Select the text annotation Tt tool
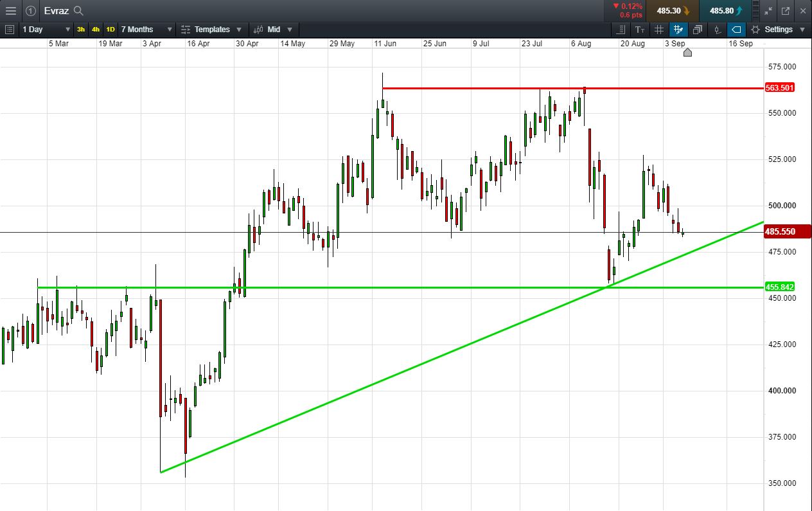This screenshot has width=812, height=511. [x=640, y=30]
